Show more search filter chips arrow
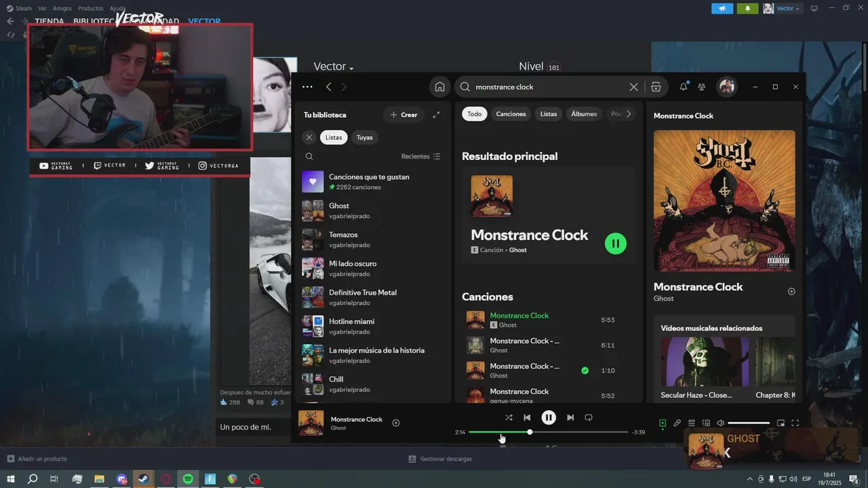The height and width of the screenshot is (488, 868). tap(629, 114)
